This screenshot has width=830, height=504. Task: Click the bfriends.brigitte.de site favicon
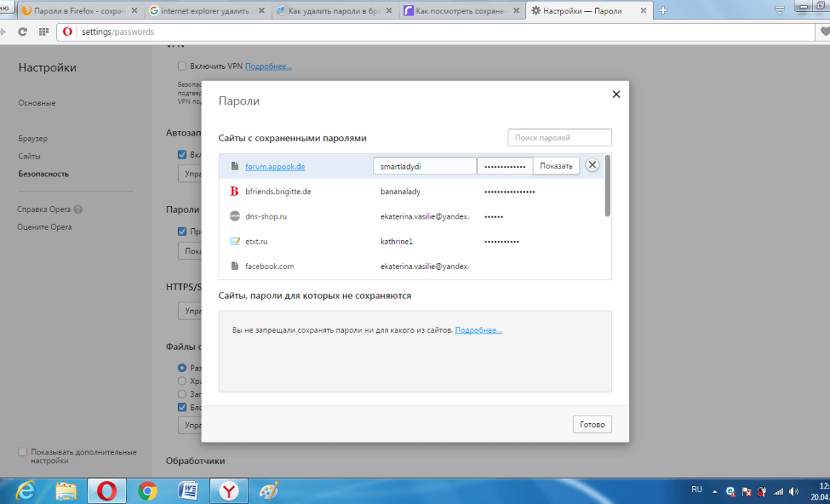(x=234, y=191)
